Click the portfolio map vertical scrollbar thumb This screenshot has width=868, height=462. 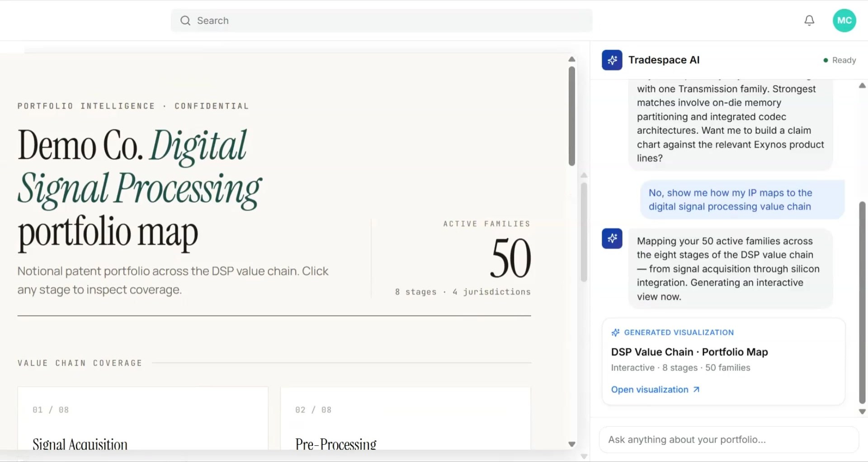pyautogui.click(x=572, y=116)
